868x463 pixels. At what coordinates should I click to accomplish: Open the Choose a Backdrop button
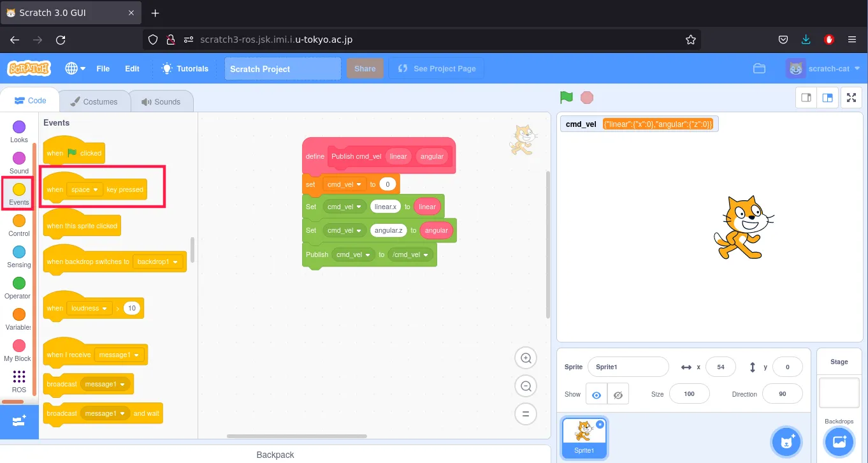[x=839, y=441]
